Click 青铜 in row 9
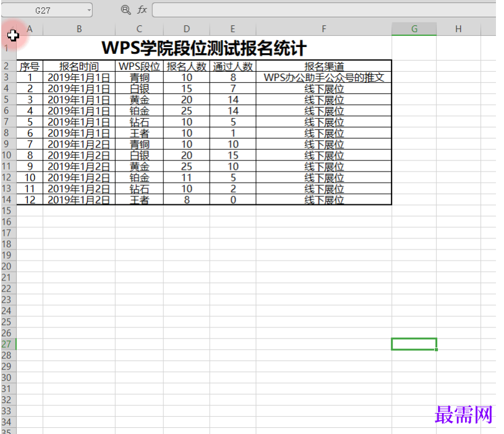The image size is (504, 434). pos(139,144)
